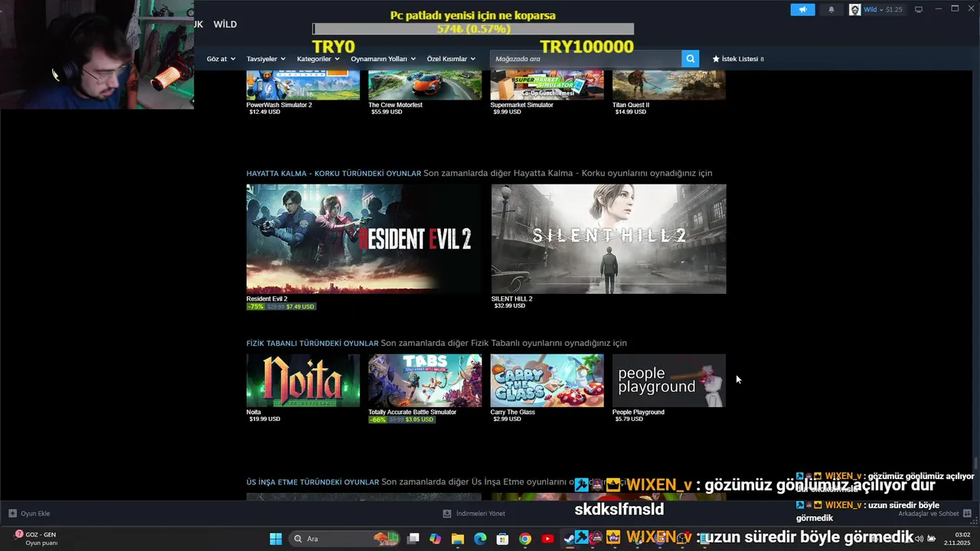
Task: Open the People Playground capsule
Action: click(x=668, y=380)
